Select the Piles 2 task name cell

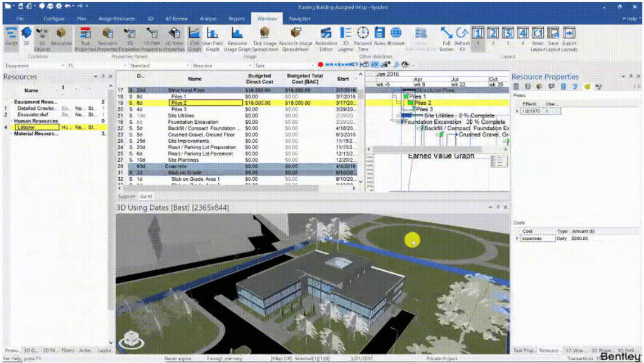pos(206,103)
